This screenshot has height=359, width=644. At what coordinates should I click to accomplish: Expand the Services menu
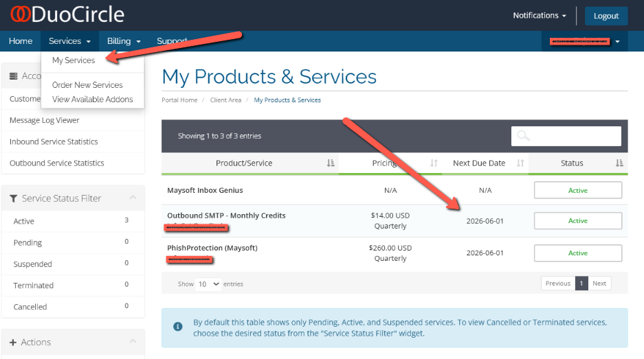coord(69,41)
